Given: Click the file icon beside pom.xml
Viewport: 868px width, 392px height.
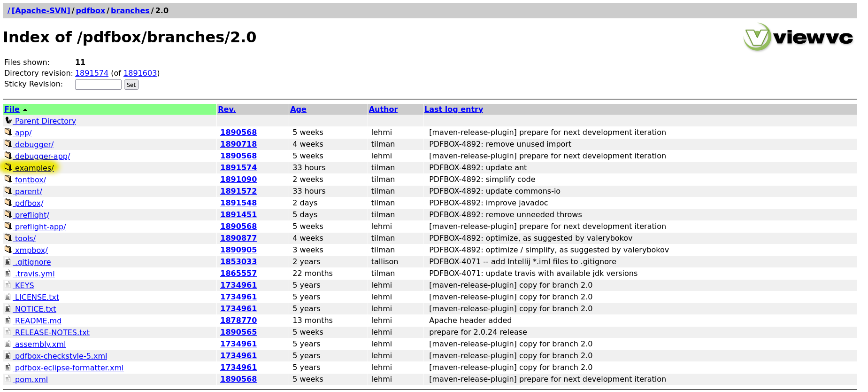Looking at the screenshot, I should [8, 379].
